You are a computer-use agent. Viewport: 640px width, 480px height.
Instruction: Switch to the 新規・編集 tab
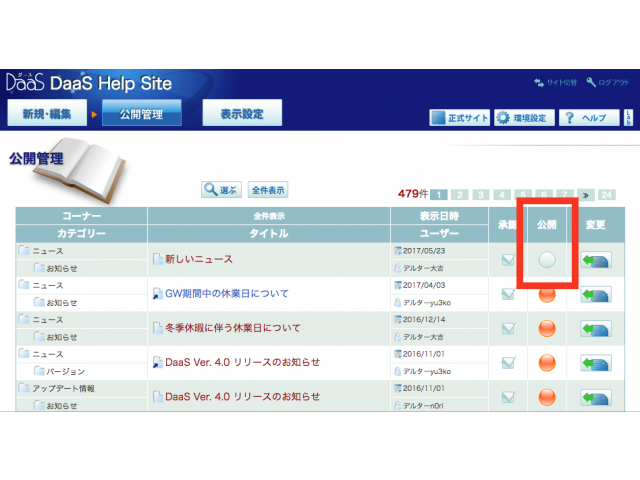[46, 114]
